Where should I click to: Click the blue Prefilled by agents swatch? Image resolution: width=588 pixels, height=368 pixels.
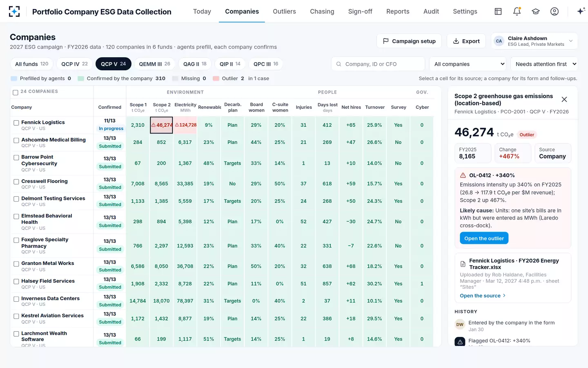click(13, 79)
